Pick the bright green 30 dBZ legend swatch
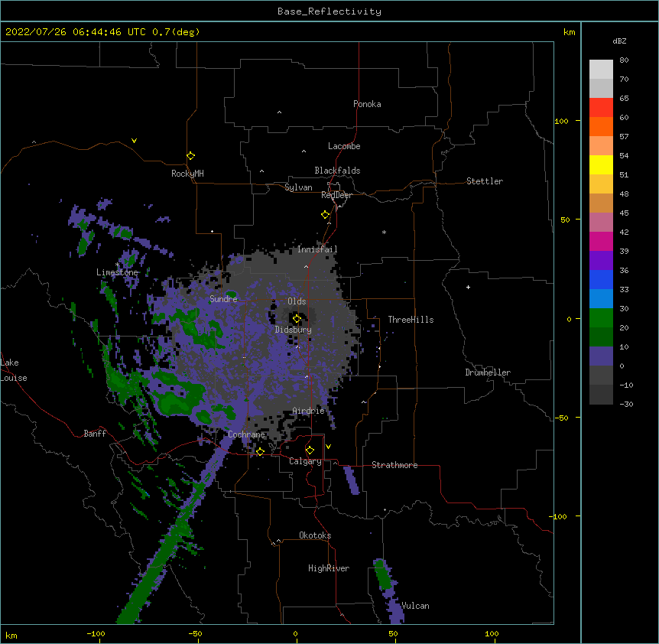Screen dimensions: 659x644 601,318
